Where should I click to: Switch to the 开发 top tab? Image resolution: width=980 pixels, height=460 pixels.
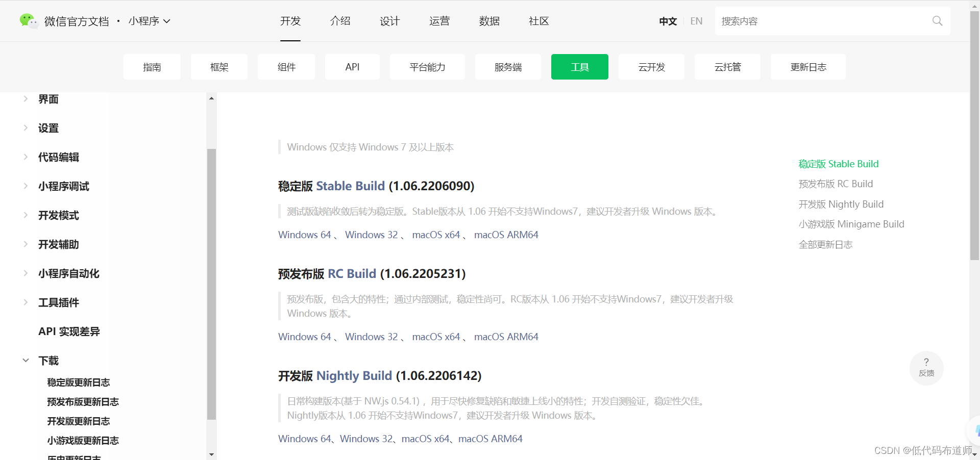290,21
